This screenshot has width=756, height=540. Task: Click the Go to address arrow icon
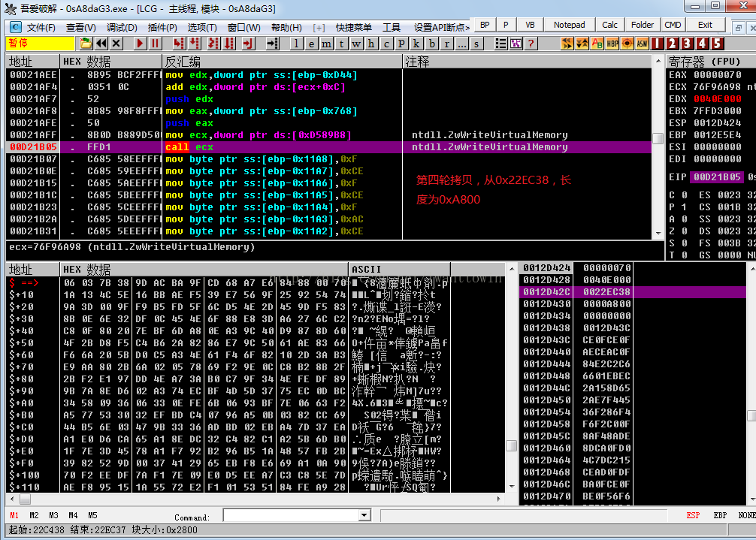point(272,44)
